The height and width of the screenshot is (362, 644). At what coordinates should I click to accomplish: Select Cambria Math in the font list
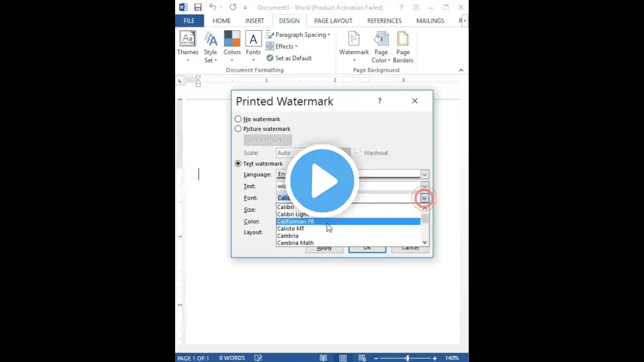348,242
